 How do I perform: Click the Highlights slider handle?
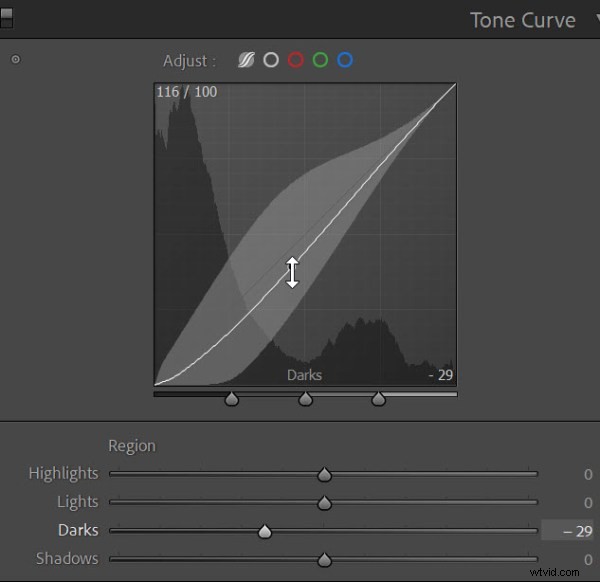point(324,474)
